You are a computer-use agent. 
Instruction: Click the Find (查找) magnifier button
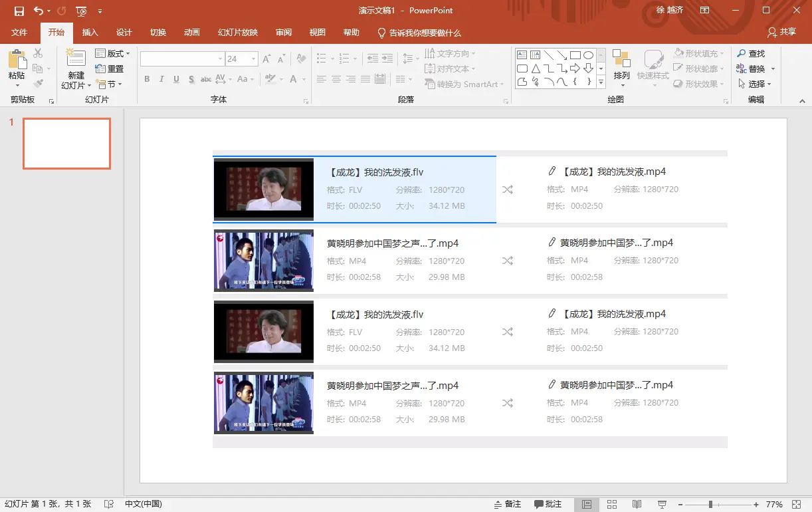(x=752, y=53)
